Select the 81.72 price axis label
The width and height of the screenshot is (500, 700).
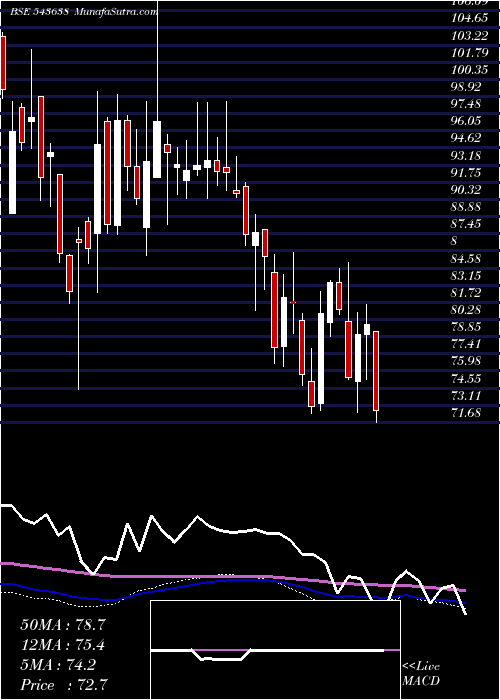(x=466, y=292)
